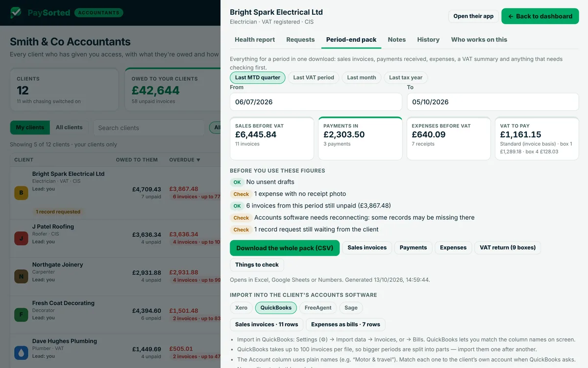The height and width of the screenshot is (368, 588).
Task: Click Bright Spark Electrical's B avatar
Action: (21, 193)
